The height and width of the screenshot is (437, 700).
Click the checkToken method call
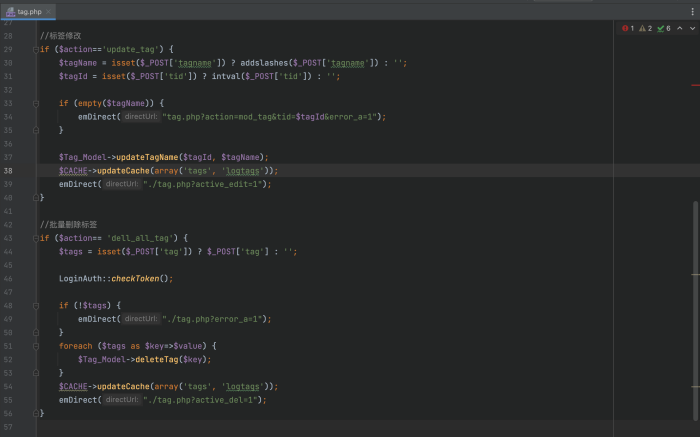pyautogui.click(x=135, y=279)
